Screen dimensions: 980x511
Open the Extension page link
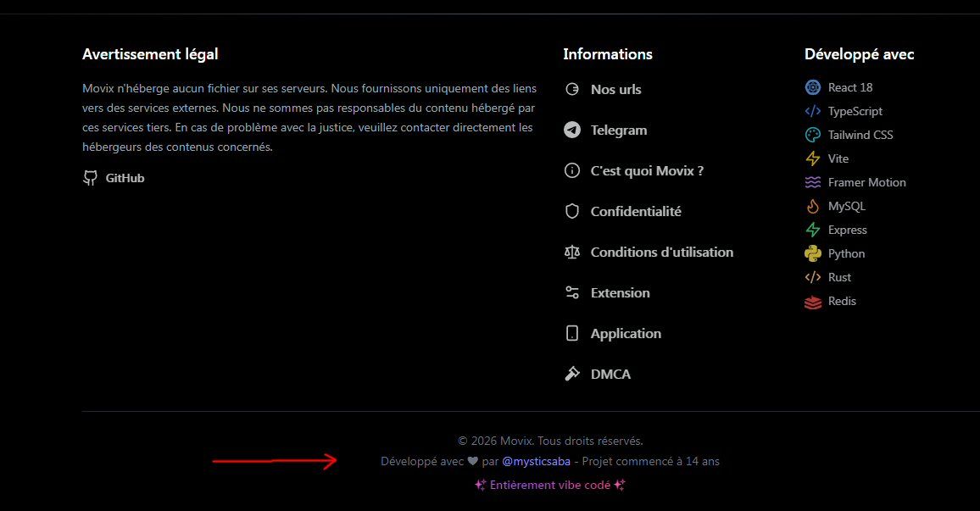point(618,292)
